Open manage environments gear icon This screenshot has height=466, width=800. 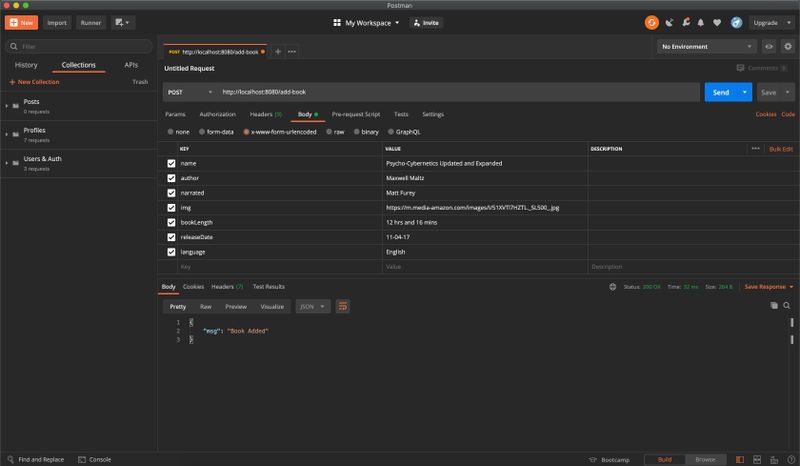pos(788,46)
